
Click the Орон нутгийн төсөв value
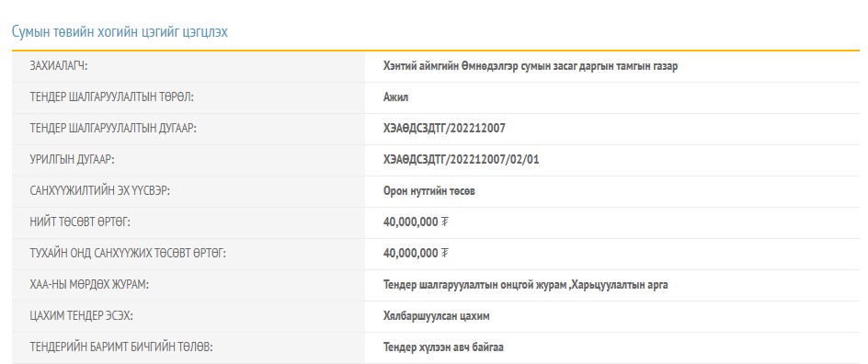pos(429,191)
